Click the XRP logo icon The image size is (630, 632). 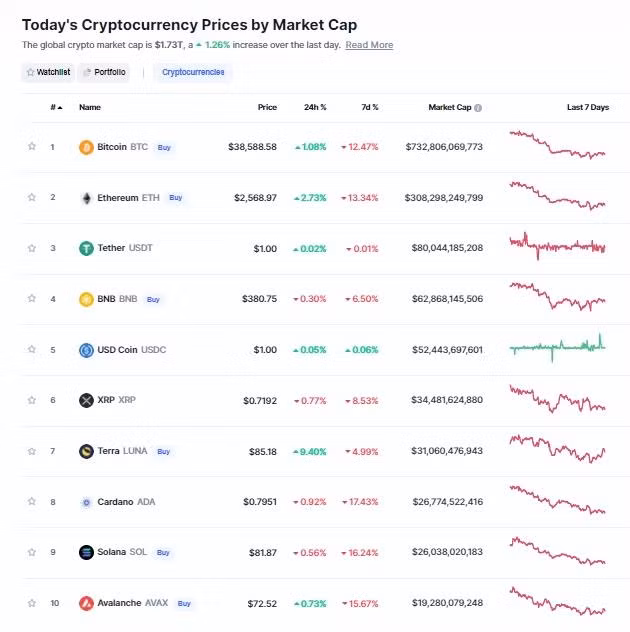(x=86, y=400)
